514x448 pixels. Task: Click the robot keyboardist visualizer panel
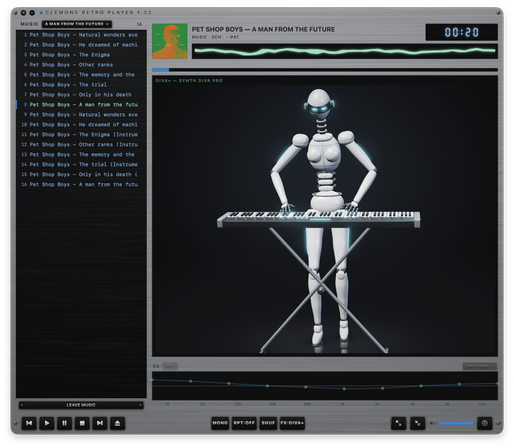[325, 216]
